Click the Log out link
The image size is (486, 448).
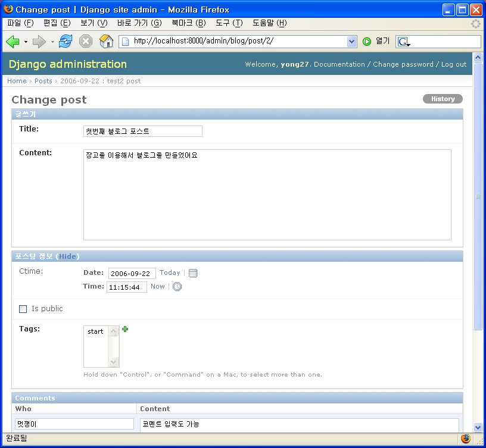click(454, 64)
